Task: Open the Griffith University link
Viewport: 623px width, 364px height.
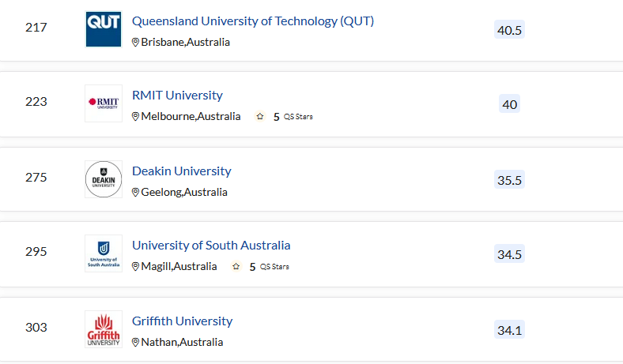Action: coord(182,321)
